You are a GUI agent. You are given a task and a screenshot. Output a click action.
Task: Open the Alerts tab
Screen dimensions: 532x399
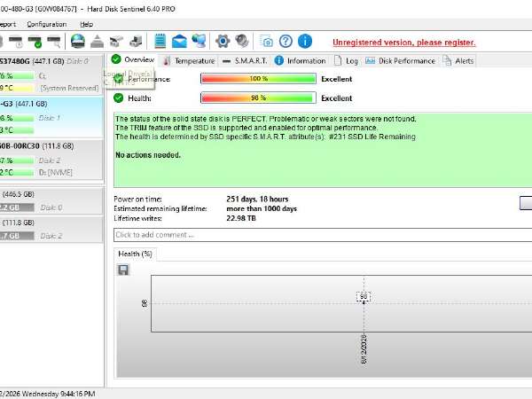pos(458,60)
